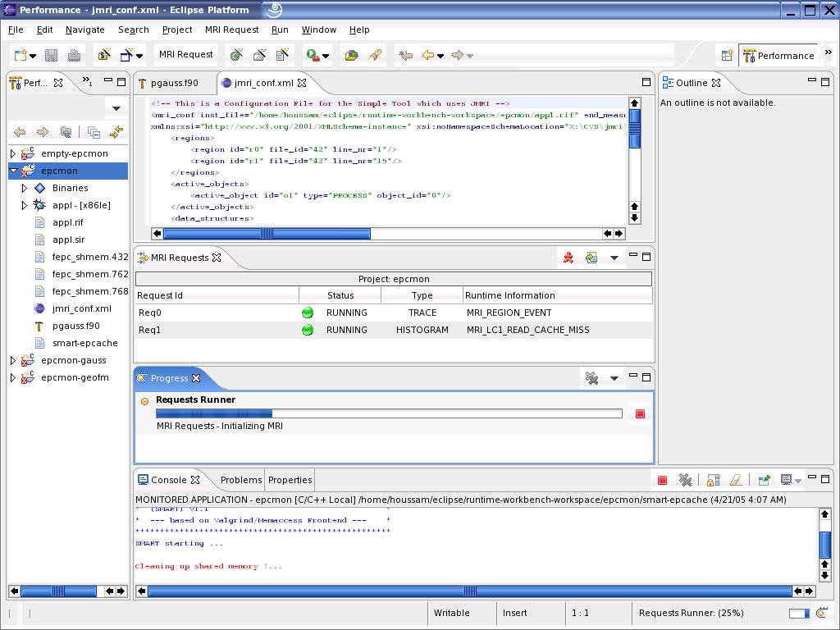Go to the last edit location
Screen dimensions: 840x630
[x=406, y=55]
